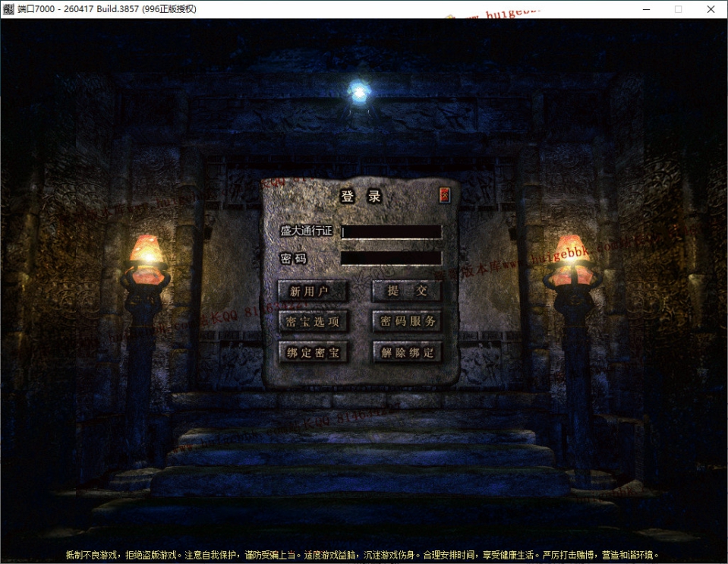
Task: Close the game client window
Action: point(711,9)
